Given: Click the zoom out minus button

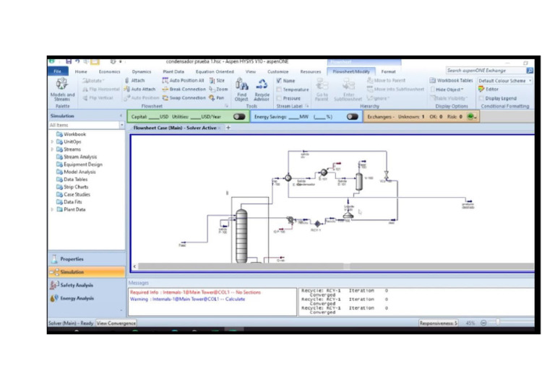Looking at the screenshot, I should pos(483,323).
